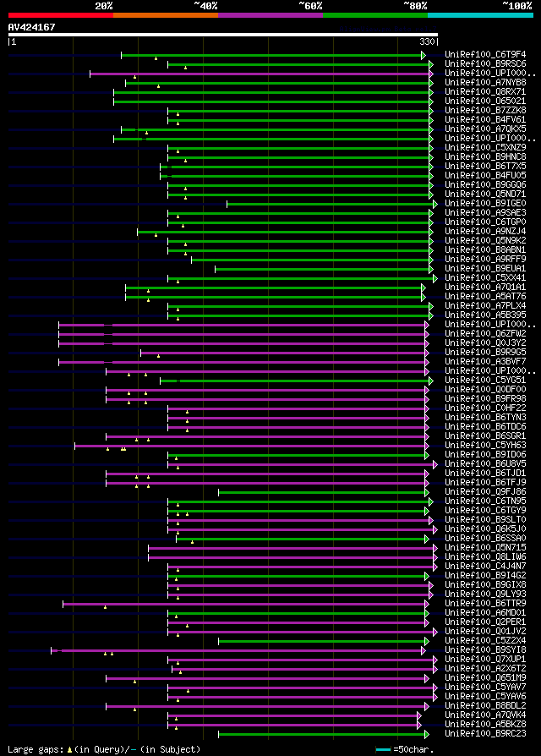Image resolution: width=541 pixels, height=756 pixels.
Task: Select the UniRef100_Q5N715 label
Action: coord(485,548)
